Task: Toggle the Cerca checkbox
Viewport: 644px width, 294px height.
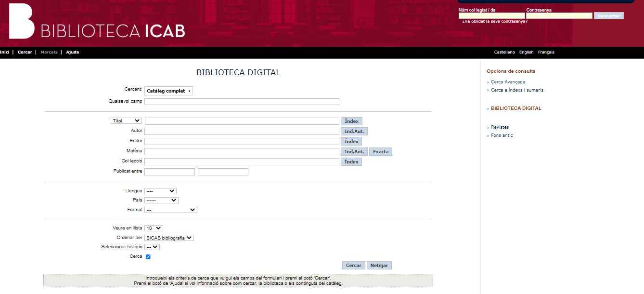Action: pyautogui.click(x=148, y=257)
